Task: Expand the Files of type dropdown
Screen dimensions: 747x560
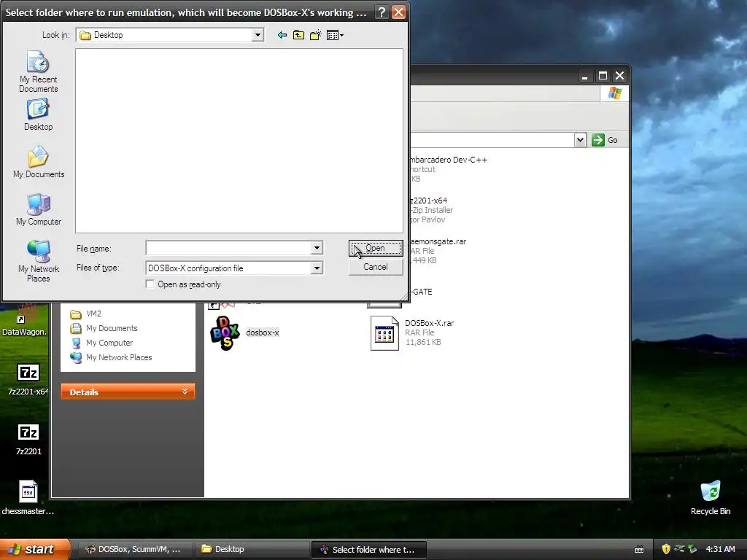Action: click(x=317, y=268)
